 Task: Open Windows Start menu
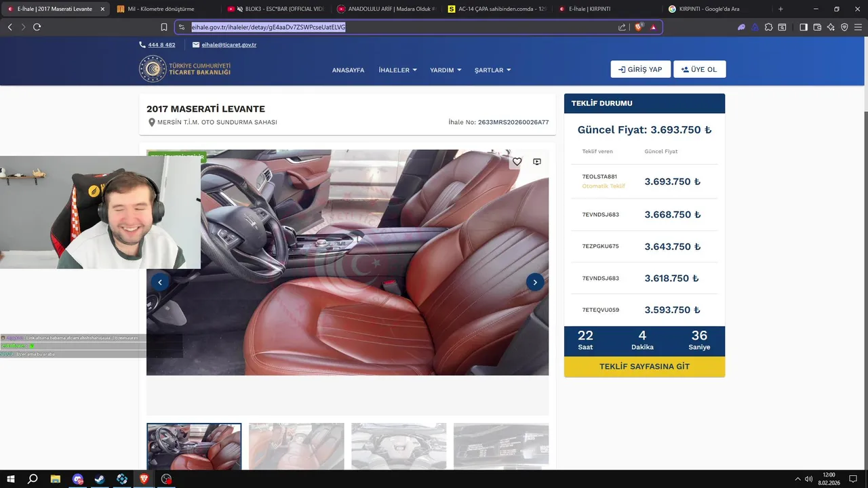coord(11,479)
